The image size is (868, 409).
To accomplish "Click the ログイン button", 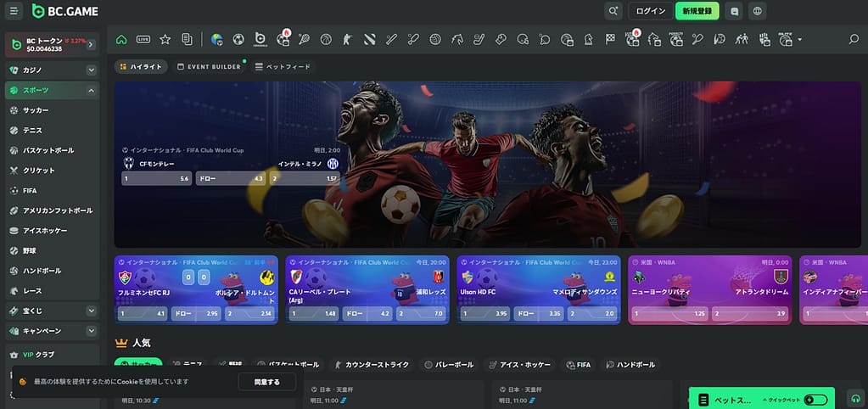I will coord(651,10).
